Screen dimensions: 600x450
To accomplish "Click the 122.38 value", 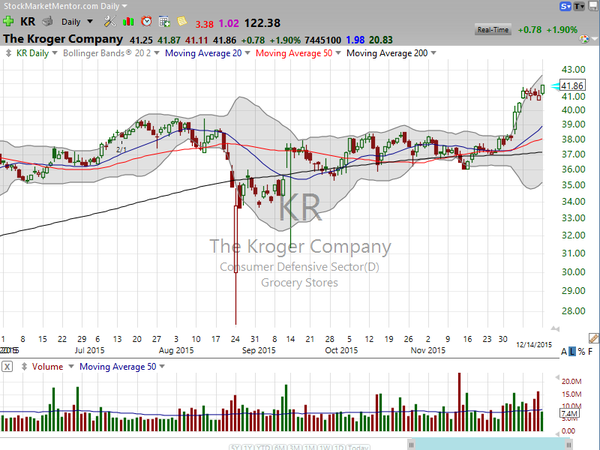I will click(262, 23).
